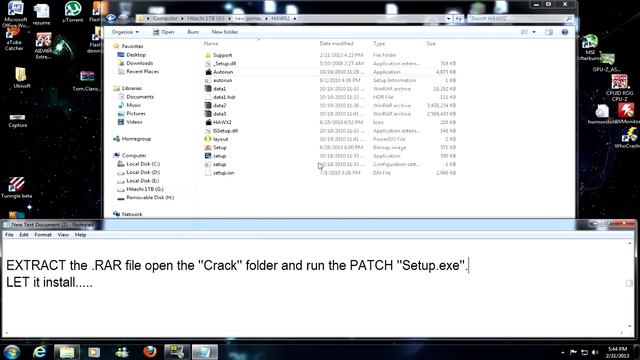Change view using the Explorer view icon
Image resolution: width=640 pixels, height=360 pixels.
click(x=524, y=32)
